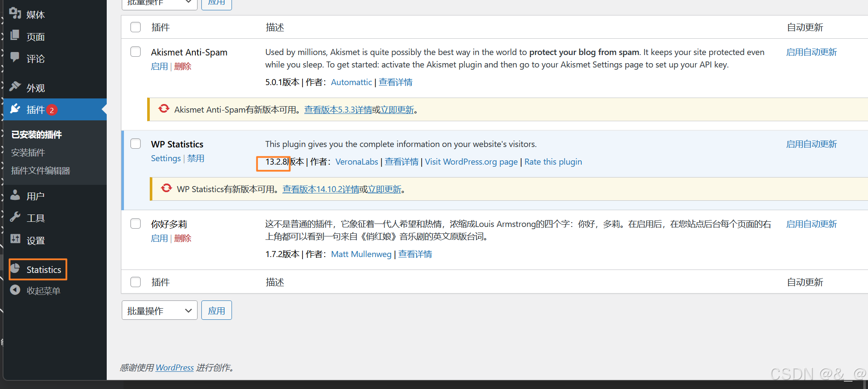Image resolution: width=868 pixels, height=389 pixels.
Task: Open the 页面 menu item
Action: [36, 37]
